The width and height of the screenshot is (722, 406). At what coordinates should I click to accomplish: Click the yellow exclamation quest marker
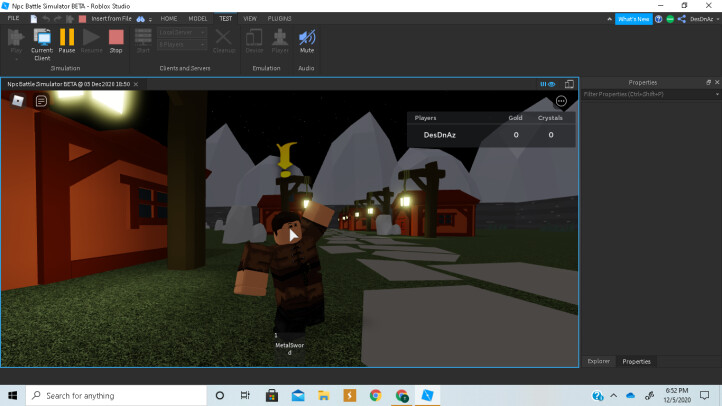285,159
